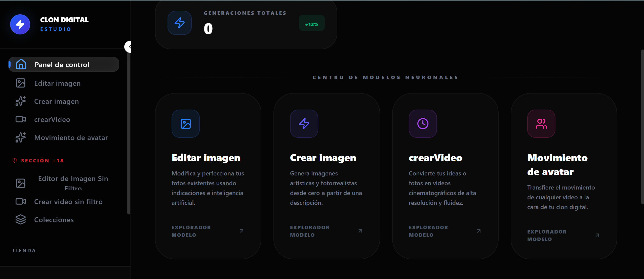Open Colecciones using the stack icon
644x279 pixels.
pyautogui.click(x=21, y=219)
